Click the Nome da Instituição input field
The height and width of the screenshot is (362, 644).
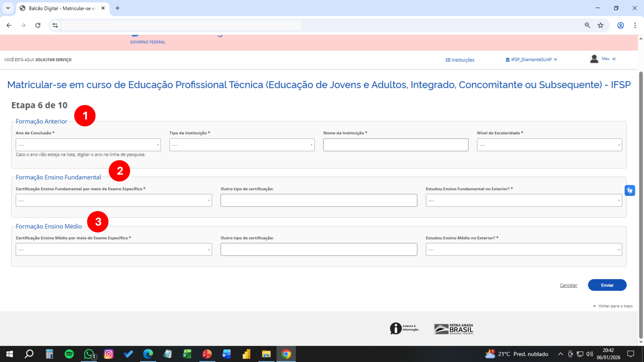click(x=395, y=144)
